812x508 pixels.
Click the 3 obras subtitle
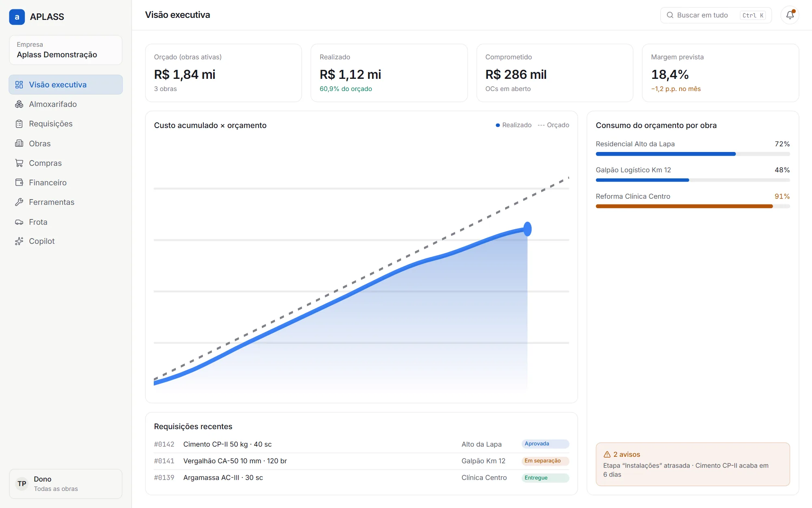pyautogui.click(x=165, y=89)
